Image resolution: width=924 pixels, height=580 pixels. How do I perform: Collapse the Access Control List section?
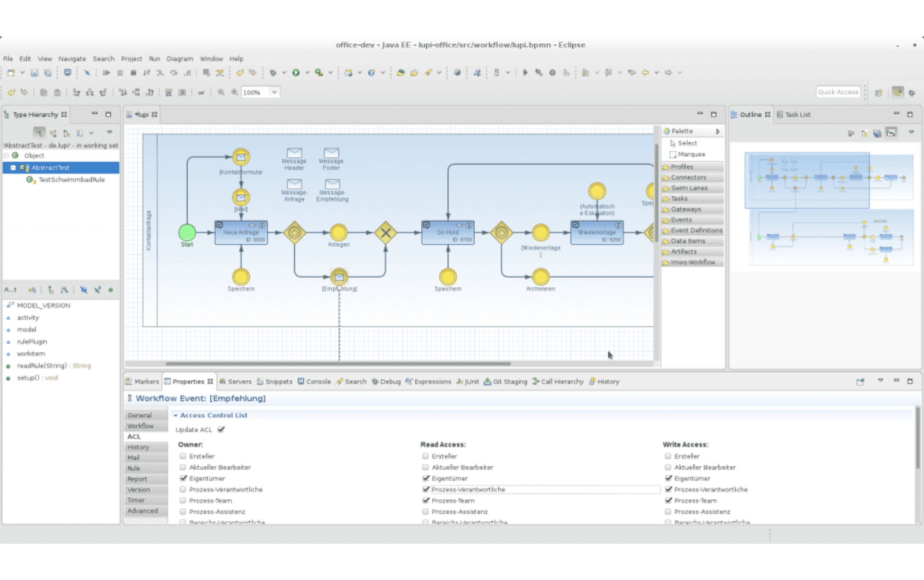tap(176, 415)
